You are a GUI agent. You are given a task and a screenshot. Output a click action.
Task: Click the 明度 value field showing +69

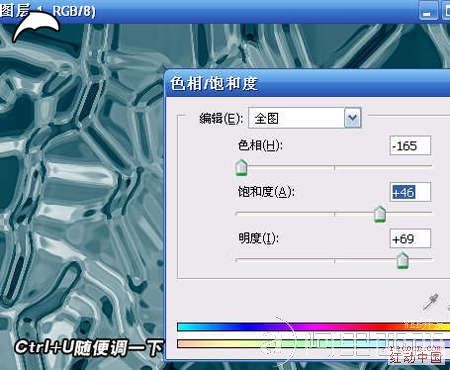[410, 239]
